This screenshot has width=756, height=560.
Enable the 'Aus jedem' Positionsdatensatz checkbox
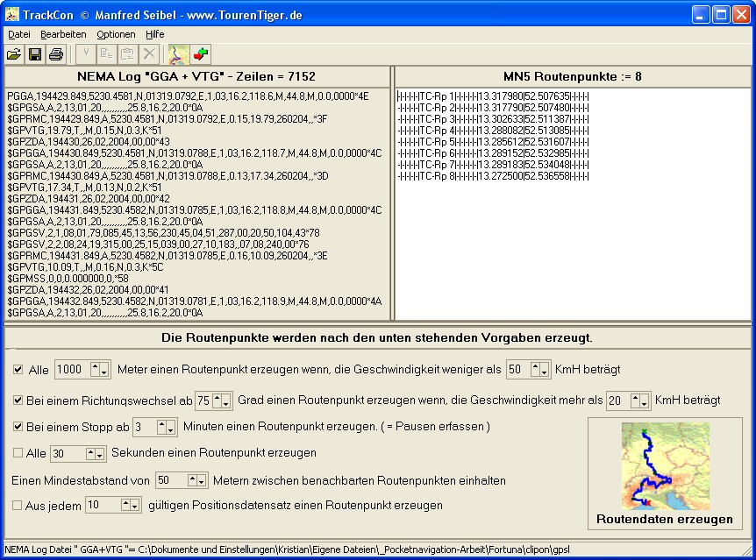click(18, 505)
